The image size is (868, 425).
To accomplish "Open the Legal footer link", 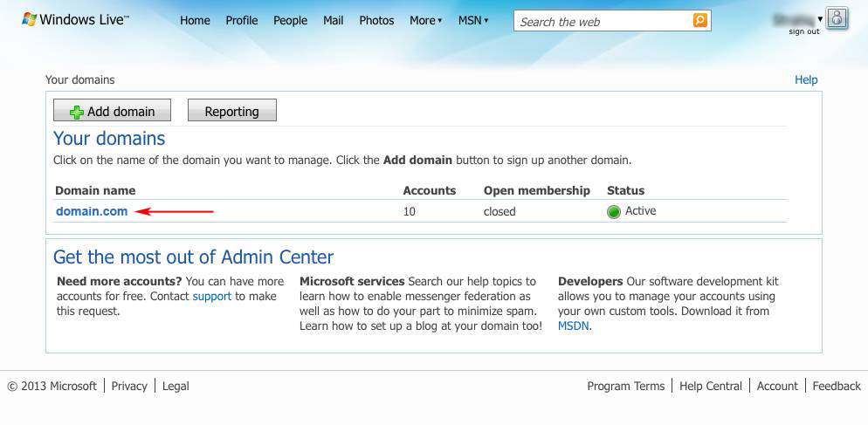I will coord(176,387).
